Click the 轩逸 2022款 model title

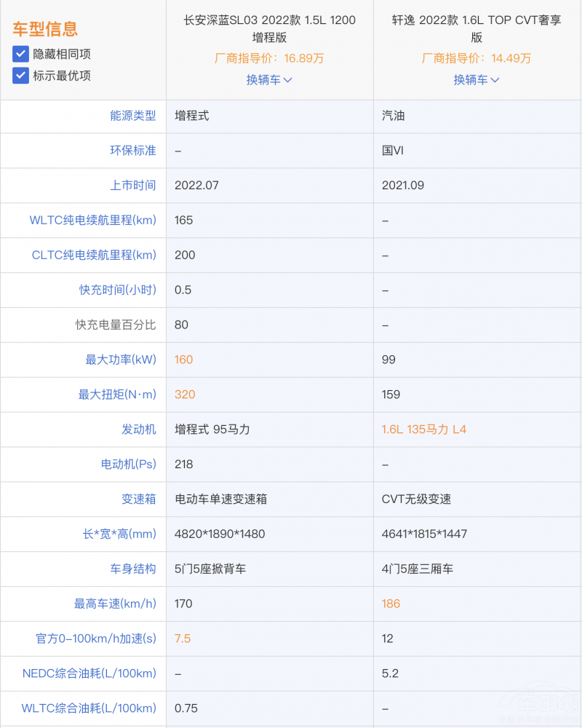pyautogui.click(x=477, y=28)
